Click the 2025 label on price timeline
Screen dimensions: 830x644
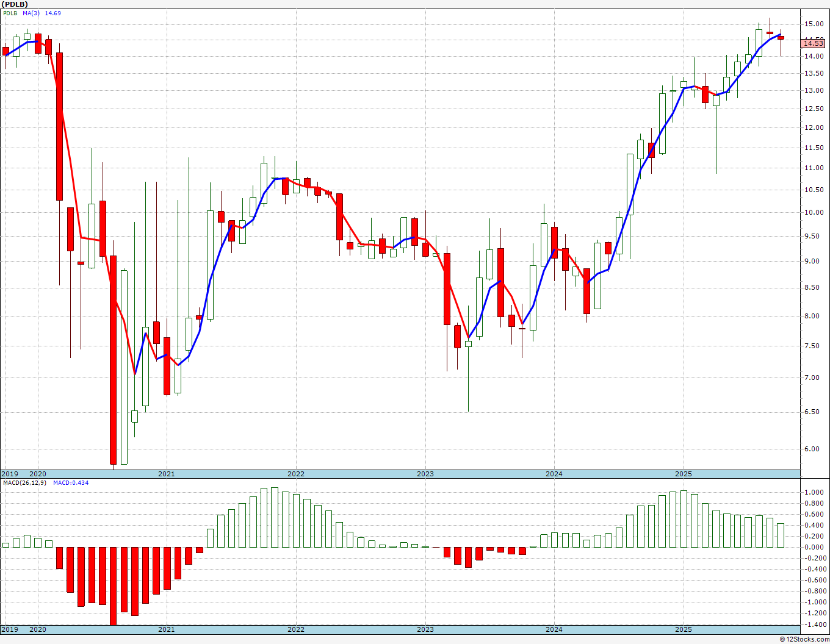tap(683, 474)
